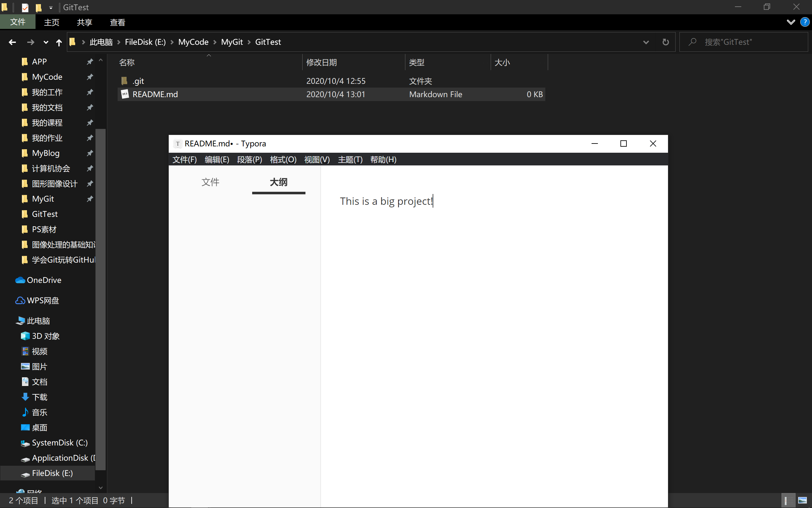Viewport: 812px width, 508px height.
Task: Open Typora 段落(P) menu
Action: click(x=249, y=160)
